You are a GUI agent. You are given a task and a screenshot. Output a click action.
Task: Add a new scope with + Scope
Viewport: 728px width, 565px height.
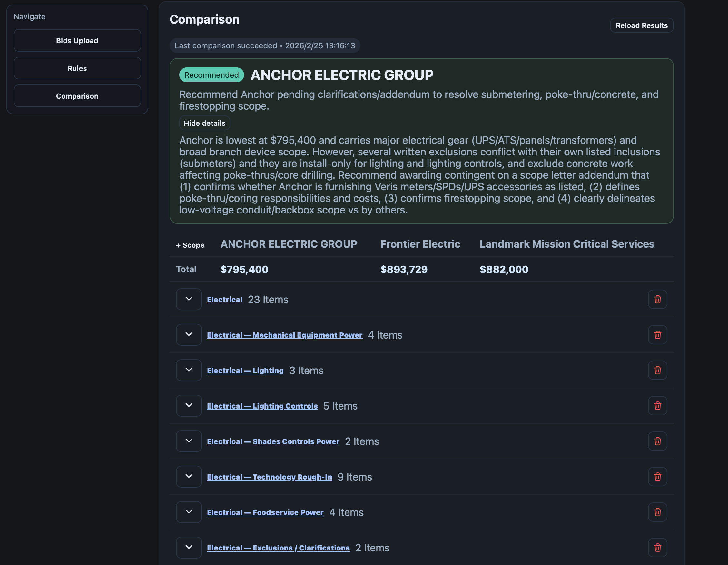(190, 245)
